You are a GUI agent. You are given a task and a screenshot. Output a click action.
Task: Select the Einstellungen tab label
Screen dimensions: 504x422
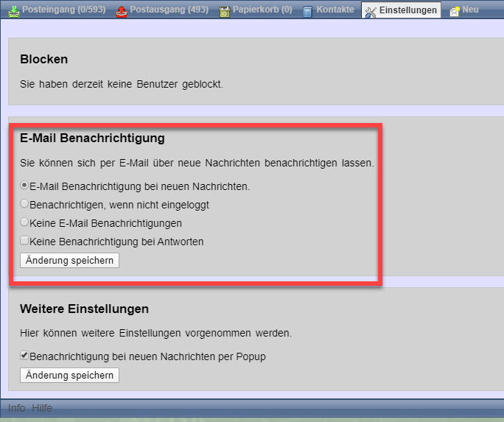click(x=407, y=10)
